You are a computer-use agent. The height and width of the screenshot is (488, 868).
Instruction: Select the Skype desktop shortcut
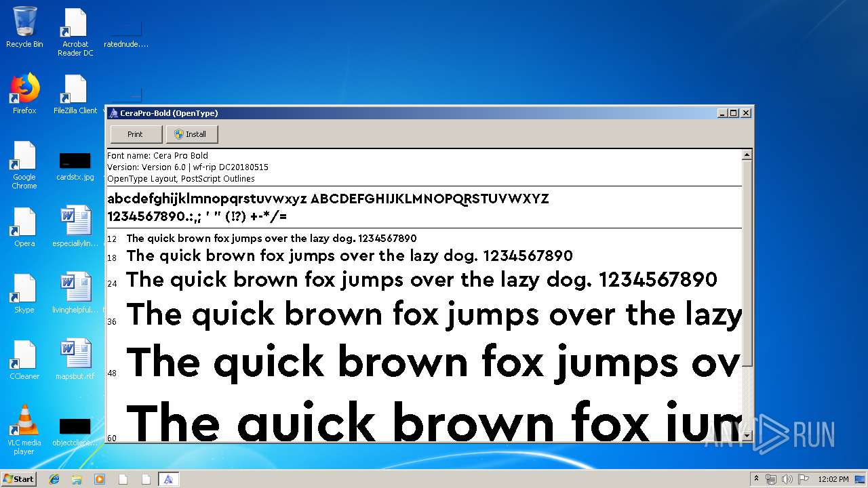point(24,293)
